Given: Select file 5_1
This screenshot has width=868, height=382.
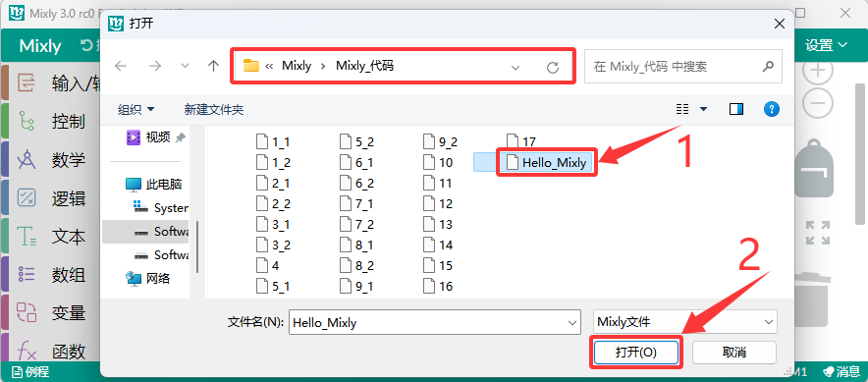Looking at the screenshot, I should pos(273,286).
